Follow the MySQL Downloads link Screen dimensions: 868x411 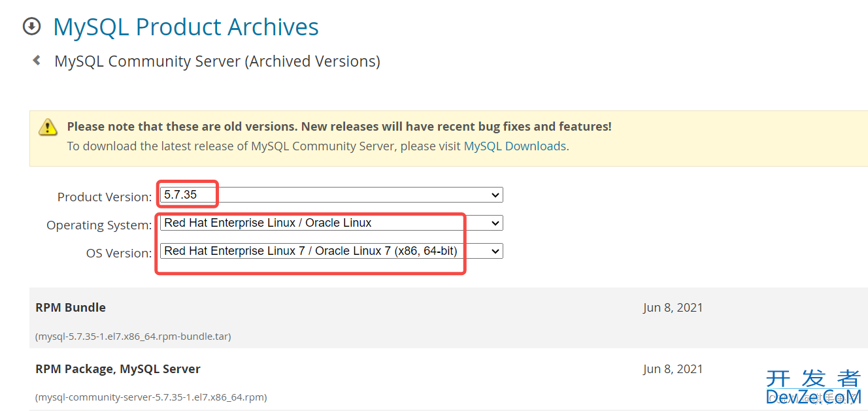tap(515, 146)
